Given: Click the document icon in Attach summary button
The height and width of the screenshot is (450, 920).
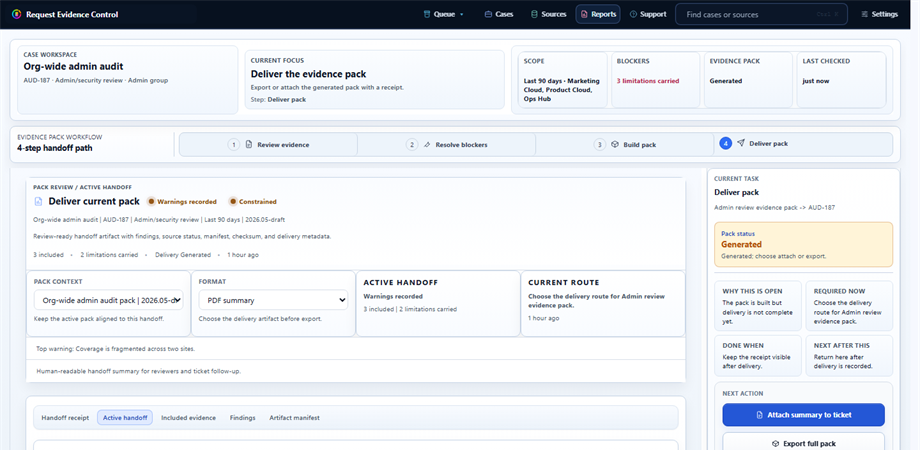Looking at the screenshot, I should click(x=760, y=415).
